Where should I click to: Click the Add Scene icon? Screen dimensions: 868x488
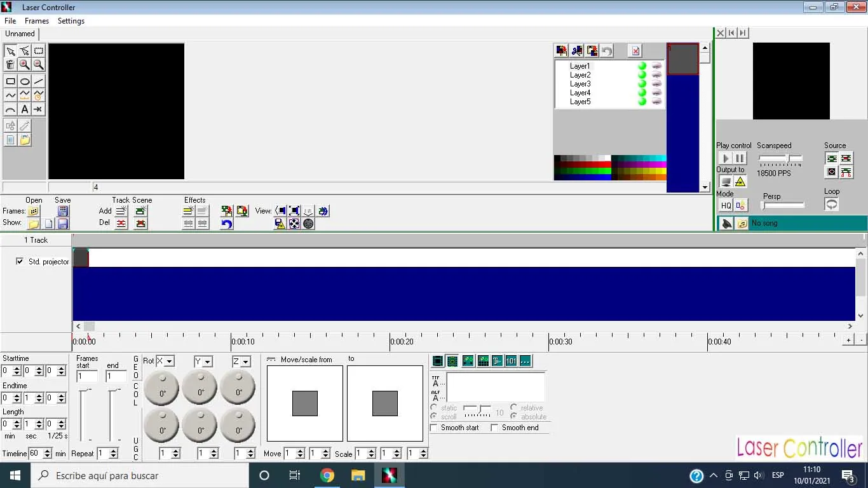pyautogui.click(x=141, y=211)
